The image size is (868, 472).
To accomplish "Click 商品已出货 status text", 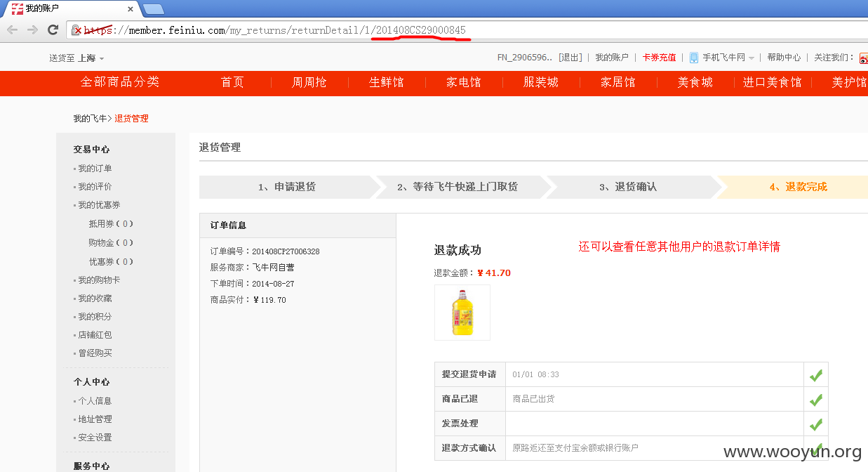I will tap(533, 399).
